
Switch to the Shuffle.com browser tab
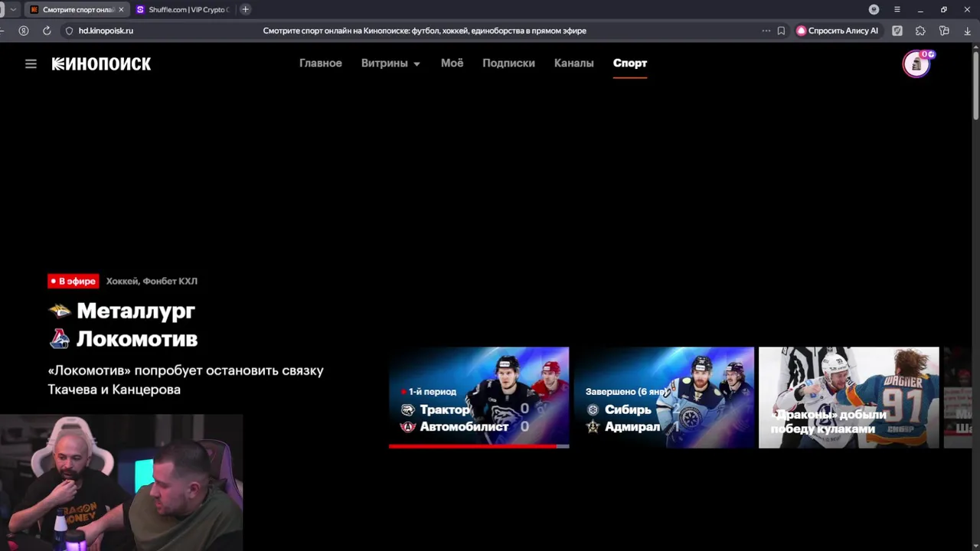point(183,9)
